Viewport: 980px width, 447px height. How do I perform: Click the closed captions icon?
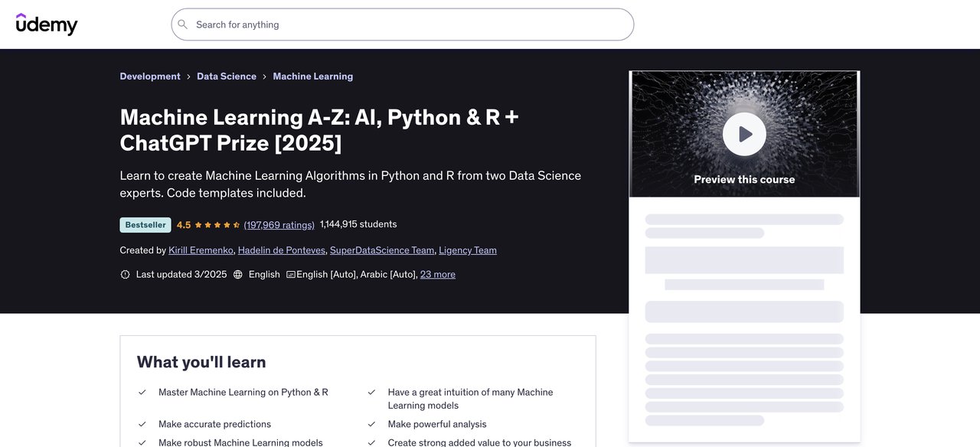(x=291, y=274)
